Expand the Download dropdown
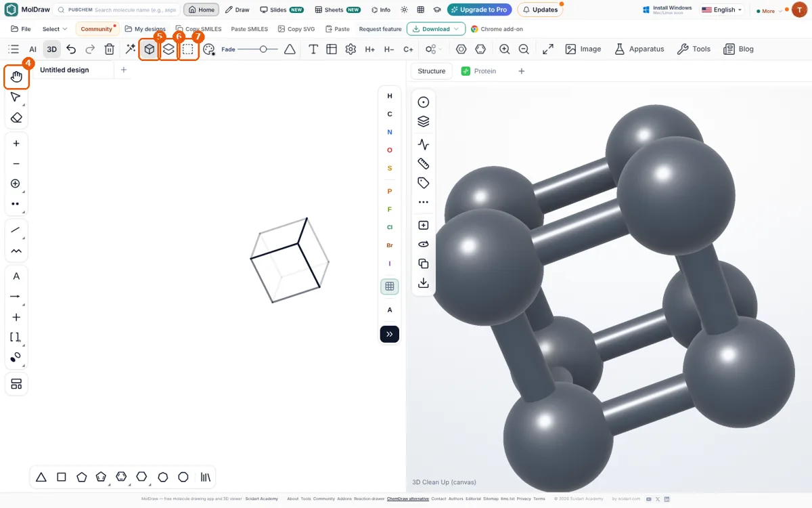 click(436, 29)
